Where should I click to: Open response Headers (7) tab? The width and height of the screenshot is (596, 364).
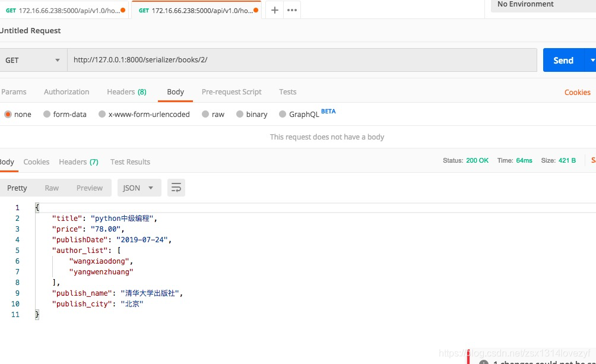pyautogui.click(x=78, y=162)
